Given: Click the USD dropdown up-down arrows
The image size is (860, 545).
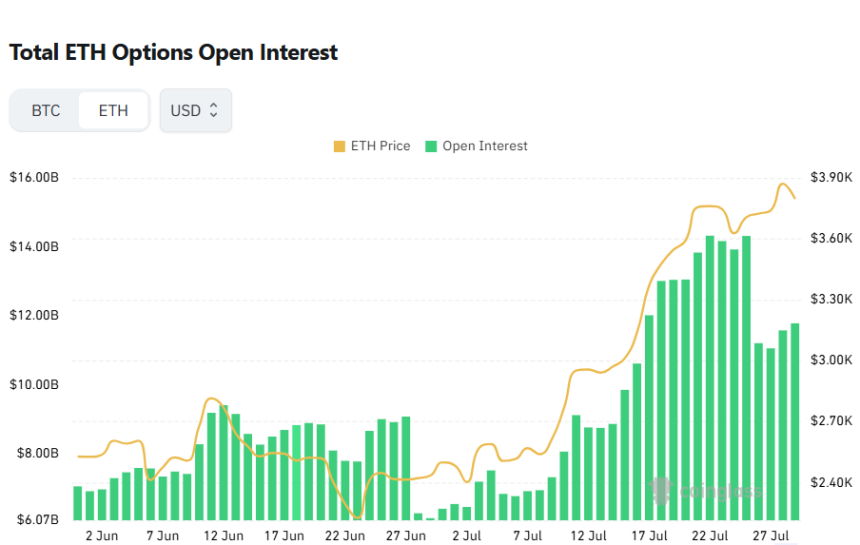Looking at the screenshot, I should (x=214, y=110).
